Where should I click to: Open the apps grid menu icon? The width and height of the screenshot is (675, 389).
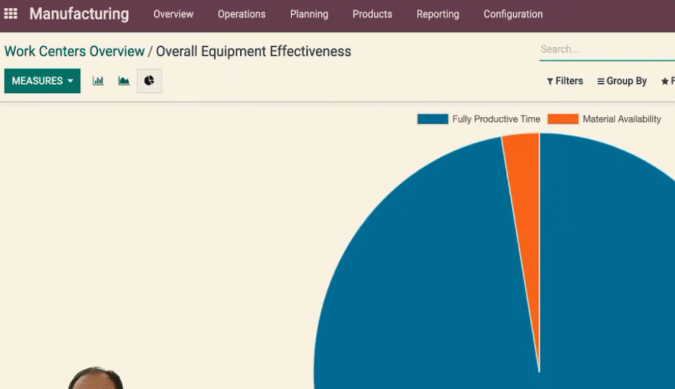pos(10,14)
